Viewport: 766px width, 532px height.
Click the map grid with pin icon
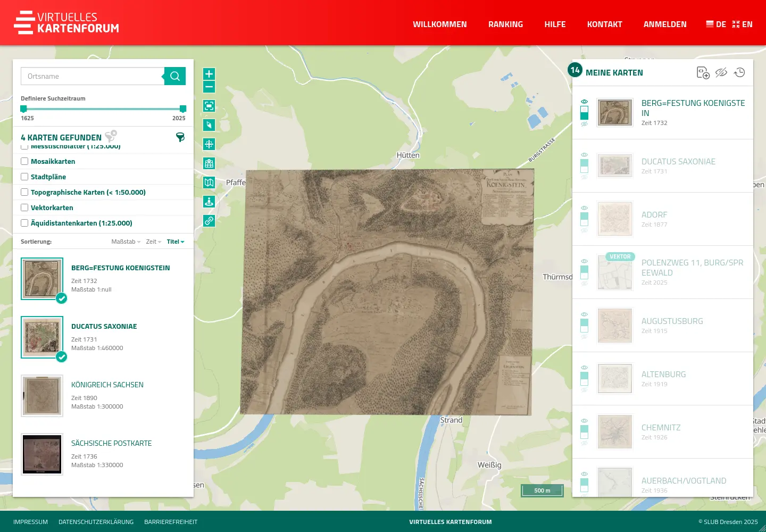click(209, 163)
